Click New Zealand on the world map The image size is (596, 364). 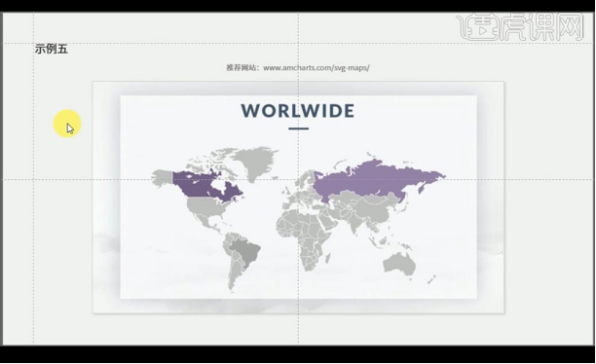tap(431, 280)
